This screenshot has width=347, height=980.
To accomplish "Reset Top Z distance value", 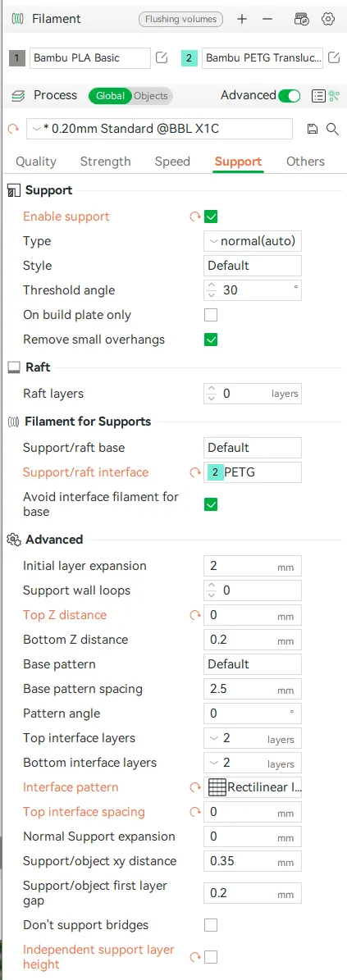I will tap(195, 616).
